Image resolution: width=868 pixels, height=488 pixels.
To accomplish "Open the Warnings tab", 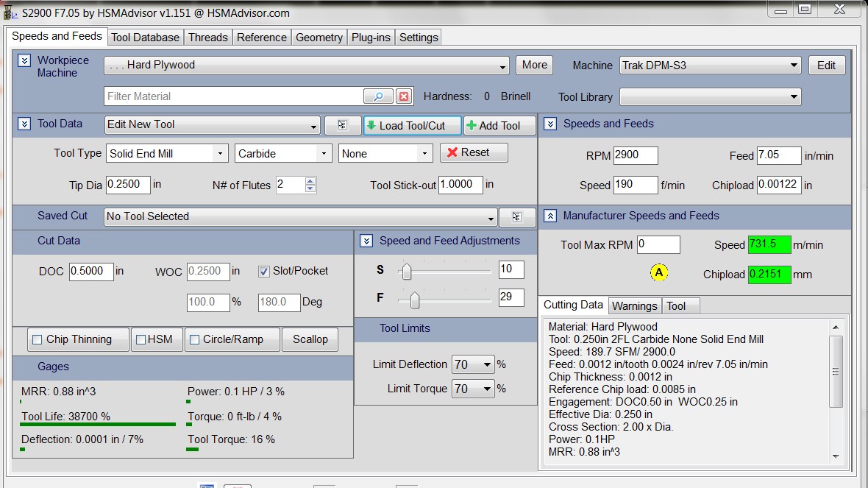I will point(634,305).
